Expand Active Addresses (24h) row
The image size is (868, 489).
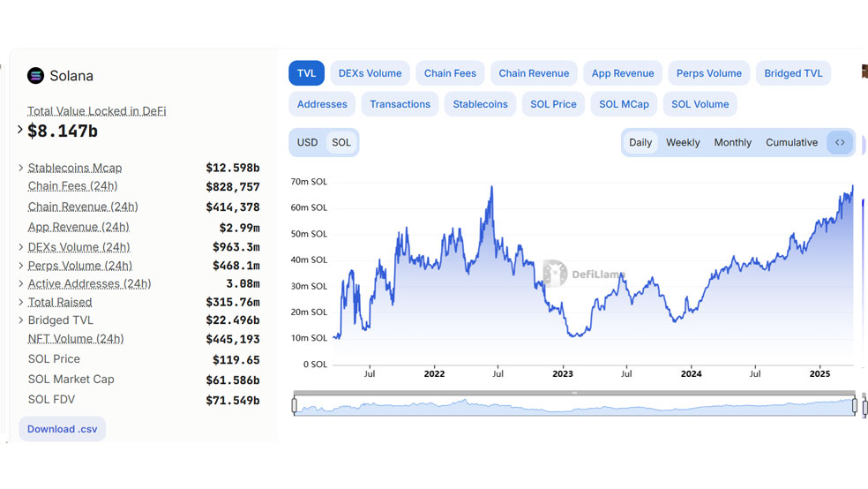(x=20, y=283)
